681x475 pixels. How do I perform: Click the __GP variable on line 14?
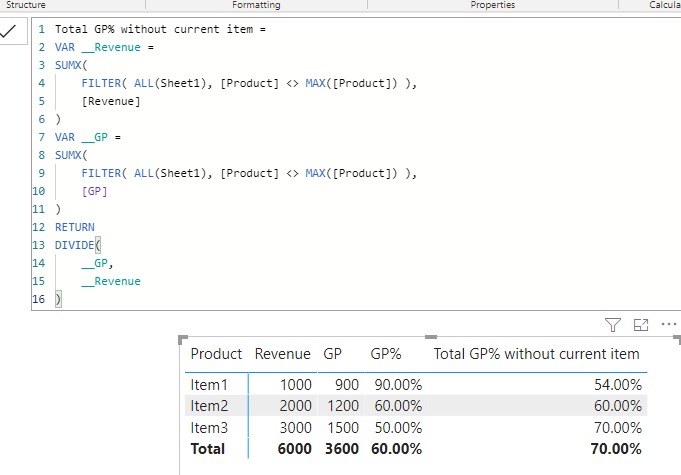(95, 263)
